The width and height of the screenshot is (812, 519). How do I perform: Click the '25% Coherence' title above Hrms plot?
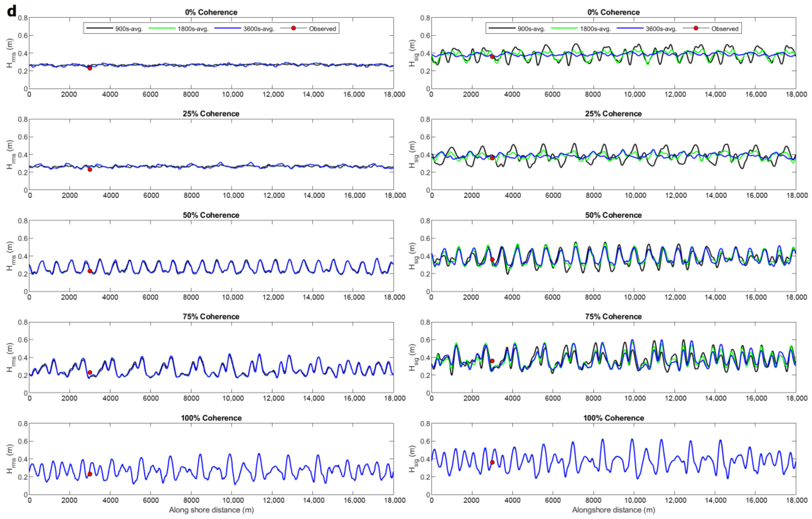click(x=211, y=113)
